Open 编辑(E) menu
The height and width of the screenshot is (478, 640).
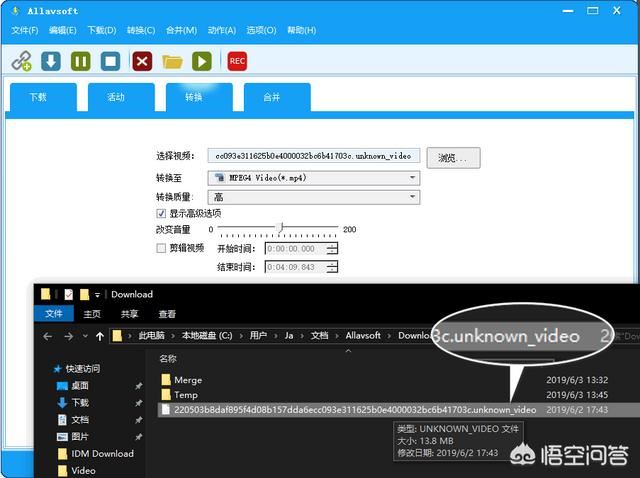coord(62,30)
